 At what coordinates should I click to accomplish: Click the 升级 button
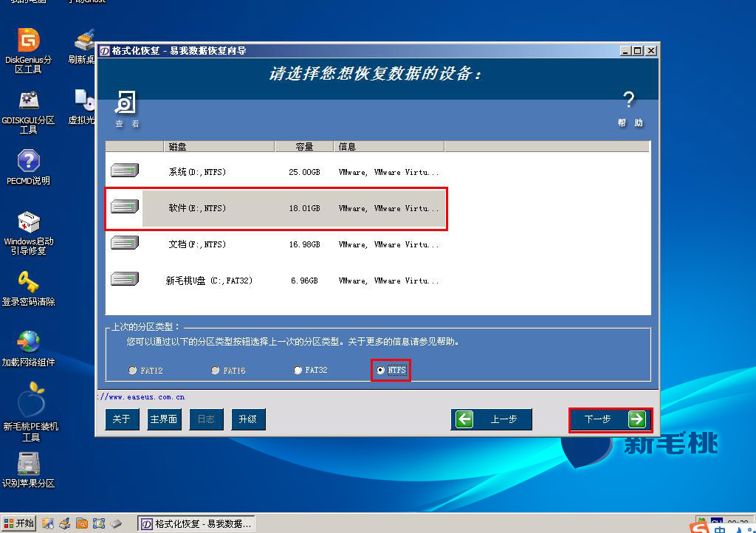(x=248, y=419)
